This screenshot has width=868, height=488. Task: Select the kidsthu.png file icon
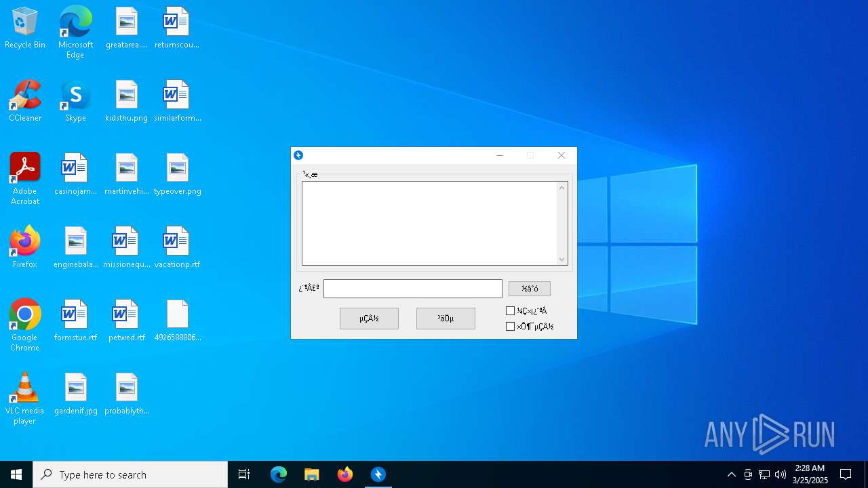(127, 101)
